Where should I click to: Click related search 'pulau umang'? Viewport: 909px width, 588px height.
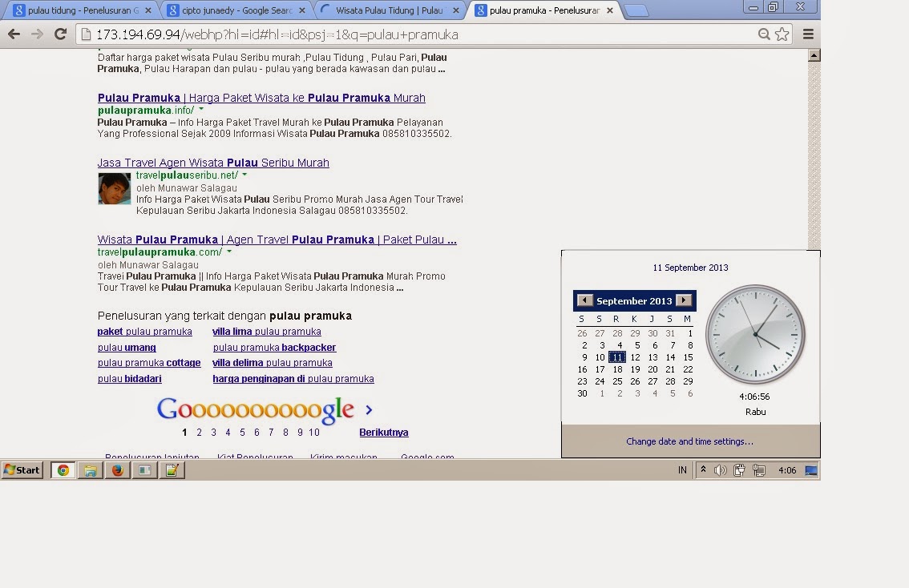pyautogui.click(x=127, y=348)
